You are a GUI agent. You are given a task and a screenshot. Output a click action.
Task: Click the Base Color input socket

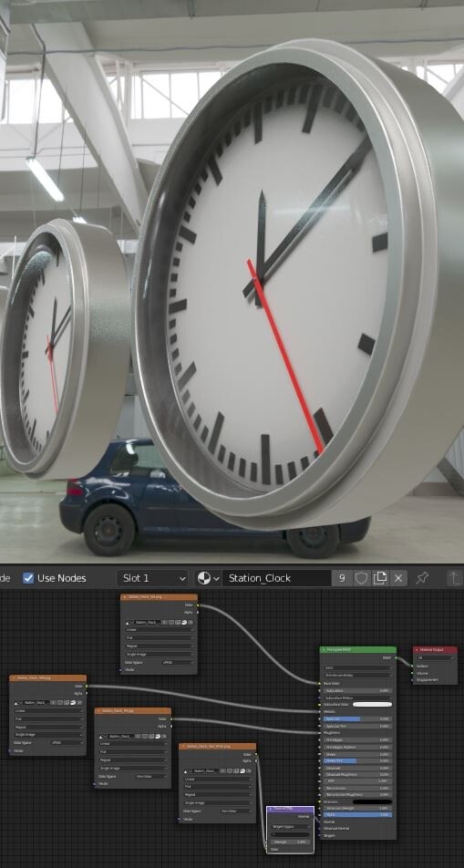click(x=319, y=683)
